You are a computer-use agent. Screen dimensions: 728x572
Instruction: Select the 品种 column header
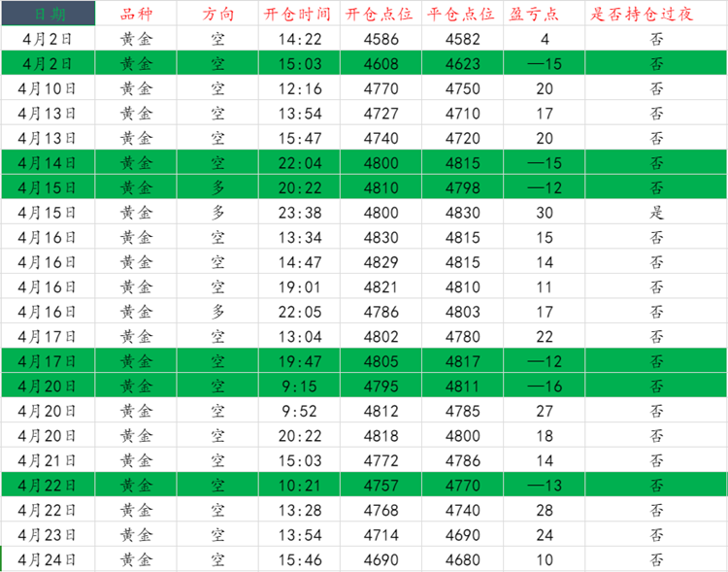136,13
